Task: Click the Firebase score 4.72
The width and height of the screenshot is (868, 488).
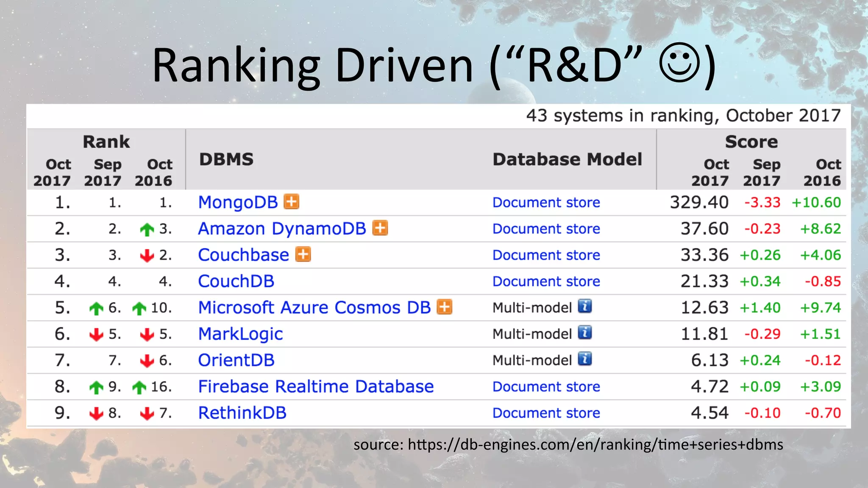Action: pyautogui.click(x=710, y=386)
